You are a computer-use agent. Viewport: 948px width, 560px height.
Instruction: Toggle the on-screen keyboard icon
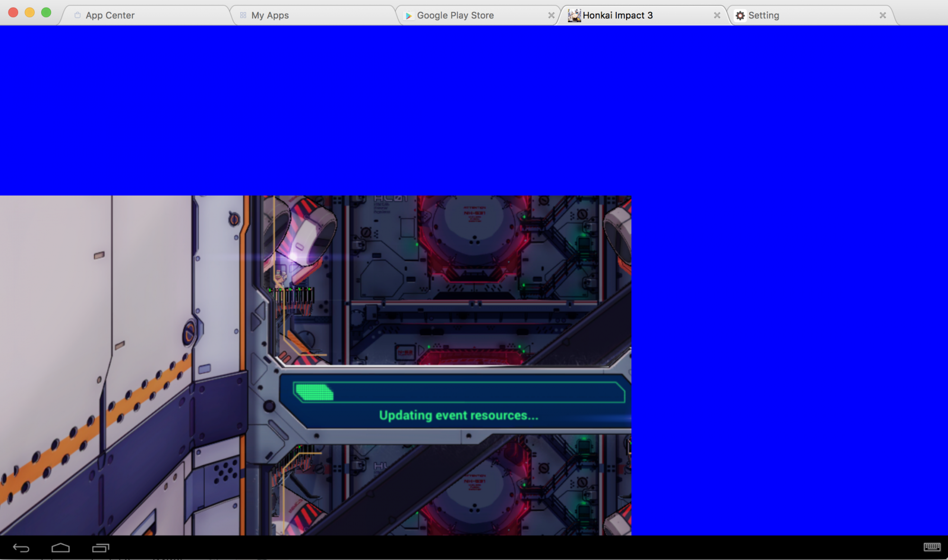[x=932, y=547]
